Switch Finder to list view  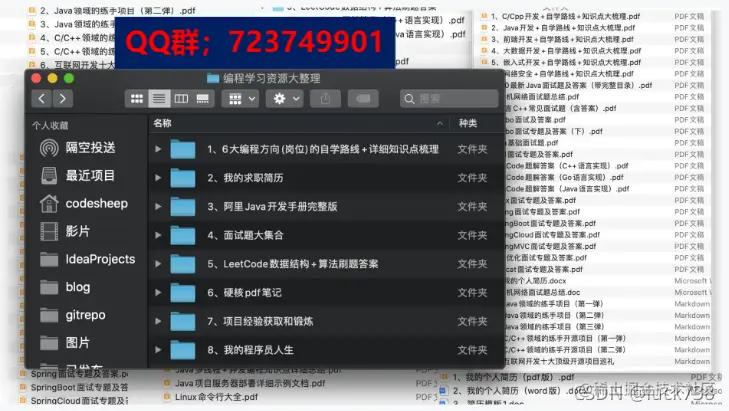[x=159, y=99]
